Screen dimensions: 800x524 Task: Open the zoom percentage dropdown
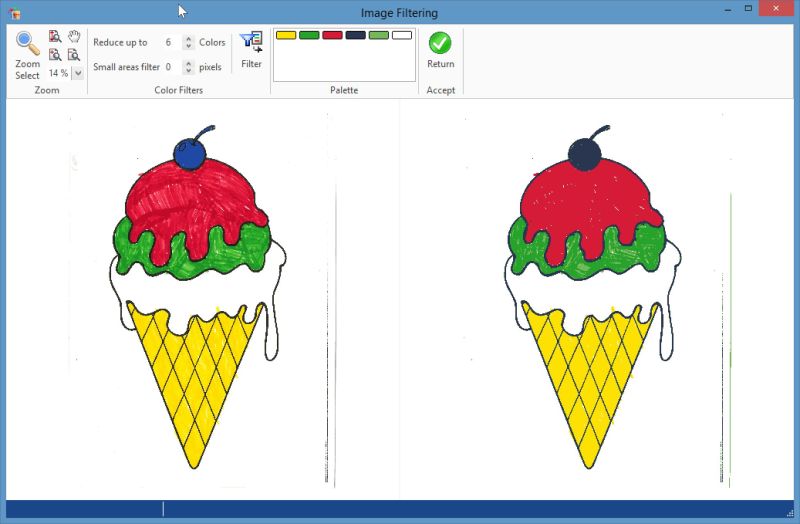[x=77, y=73]
